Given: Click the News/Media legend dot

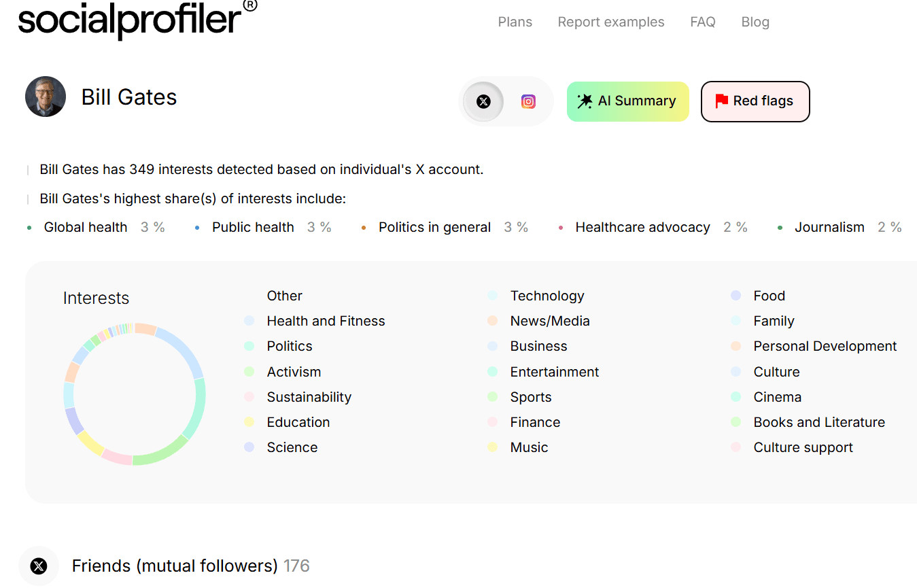Looking at the screenshot, I should click(492, 321).
